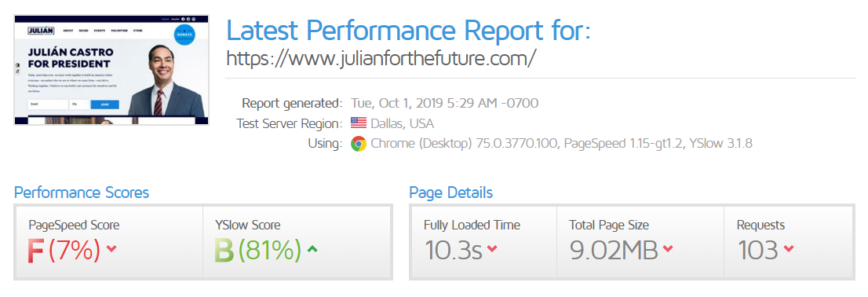
Task: Open the Page Details section heading
Action: pyautogui.click(x=450, y=192)
